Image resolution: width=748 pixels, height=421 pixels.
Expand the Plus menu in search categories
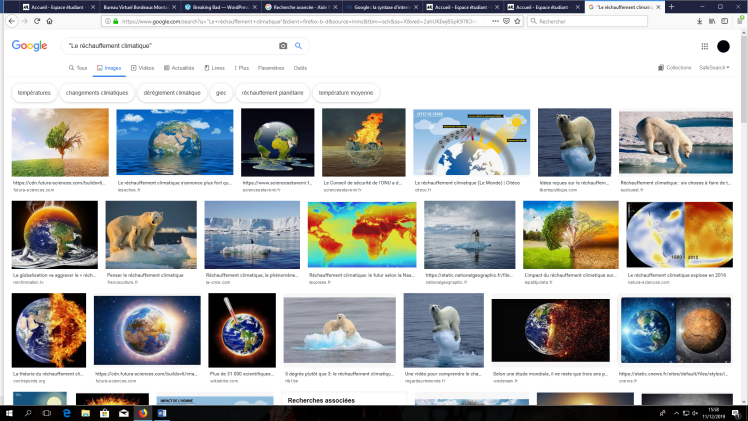(241, 68)
